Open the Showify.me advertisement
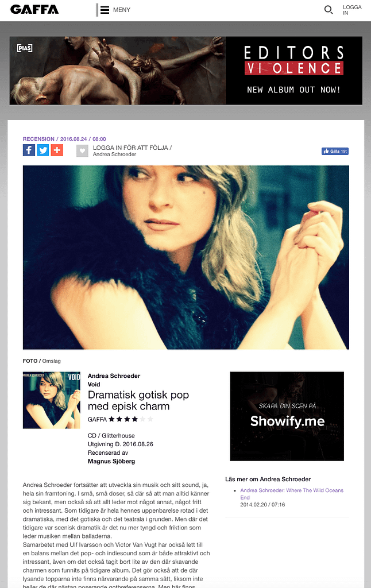 287,416
